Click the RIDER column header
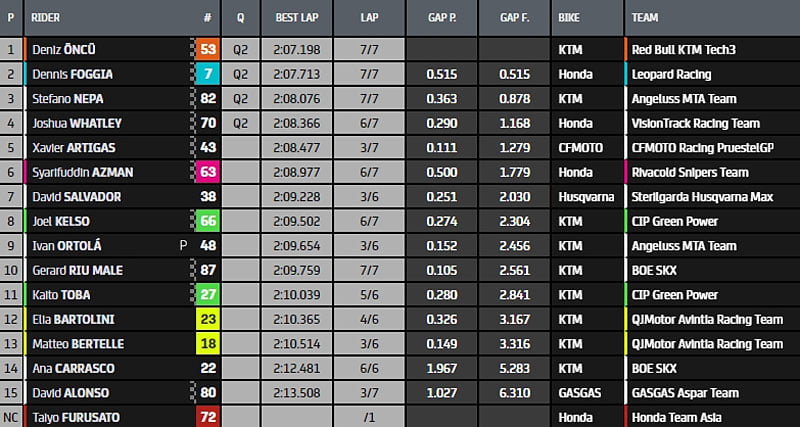This screenshot has width=800, height=427. 45,18
